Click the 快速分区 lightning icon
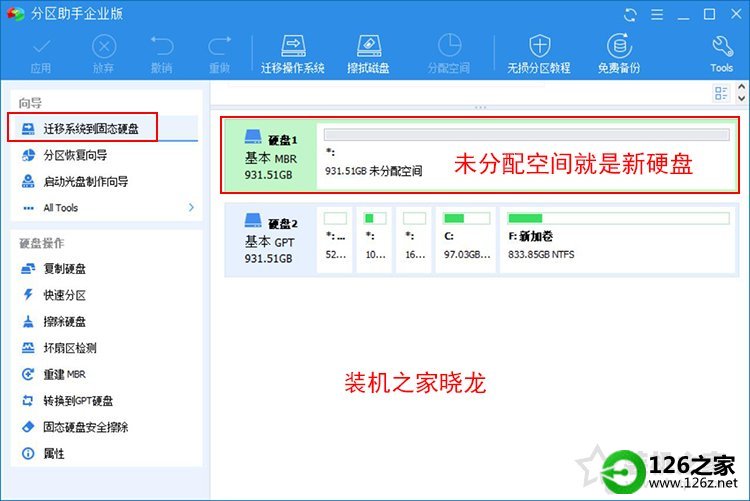This screenshot has width=750, height=501. click(28, 295)
